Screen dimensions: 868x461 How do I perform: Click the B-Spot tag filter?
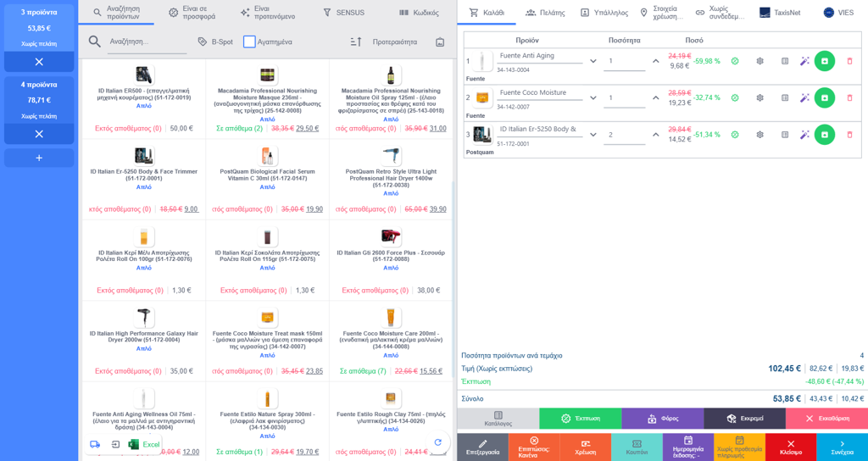(215, 42)
